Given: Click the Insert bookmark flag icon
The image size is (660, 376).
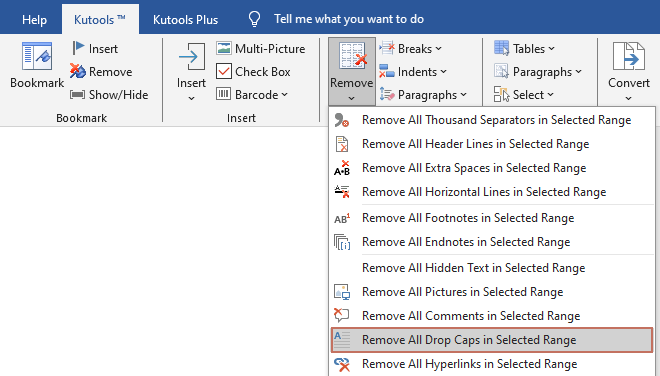Looking at the screenshot, I should click(78, 48).
